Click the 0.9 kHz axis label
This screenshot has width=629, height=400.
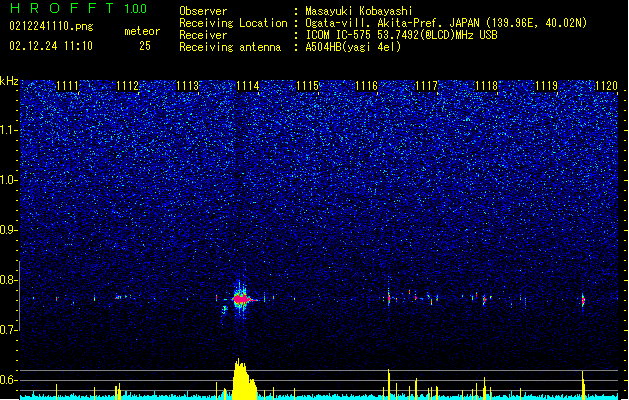click(x=8, y=230)
